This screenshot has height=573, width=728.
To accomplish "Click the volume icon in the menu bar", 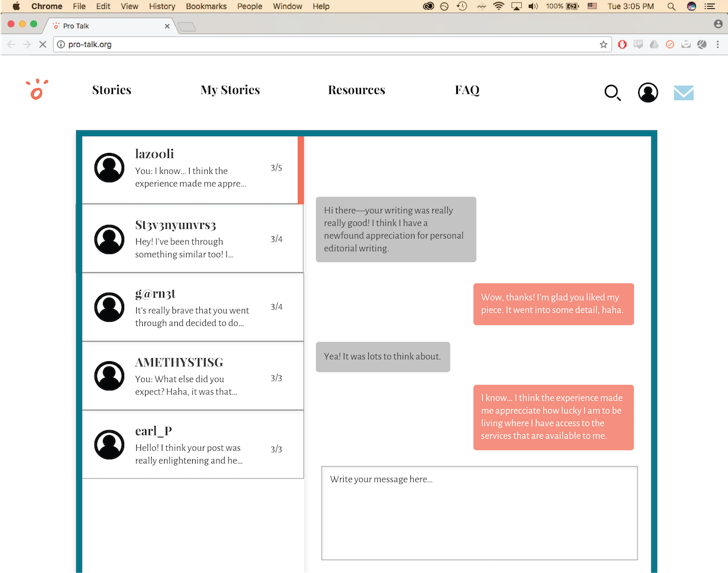I will [x=533, y=6].
